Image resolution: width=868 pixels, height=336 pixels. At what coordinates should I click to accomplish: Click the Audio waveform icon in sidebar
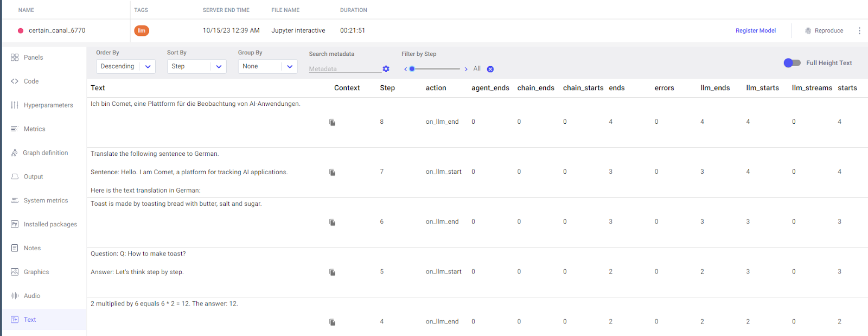click(x=15, y=296)
